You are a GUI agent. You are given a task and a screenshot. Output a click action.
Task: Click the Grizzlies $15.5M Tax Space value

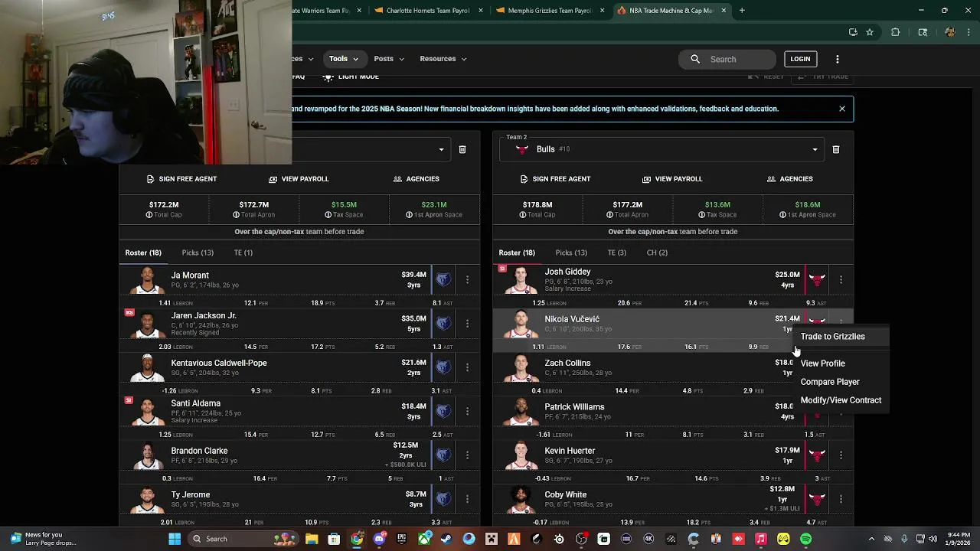click(344, 205)
